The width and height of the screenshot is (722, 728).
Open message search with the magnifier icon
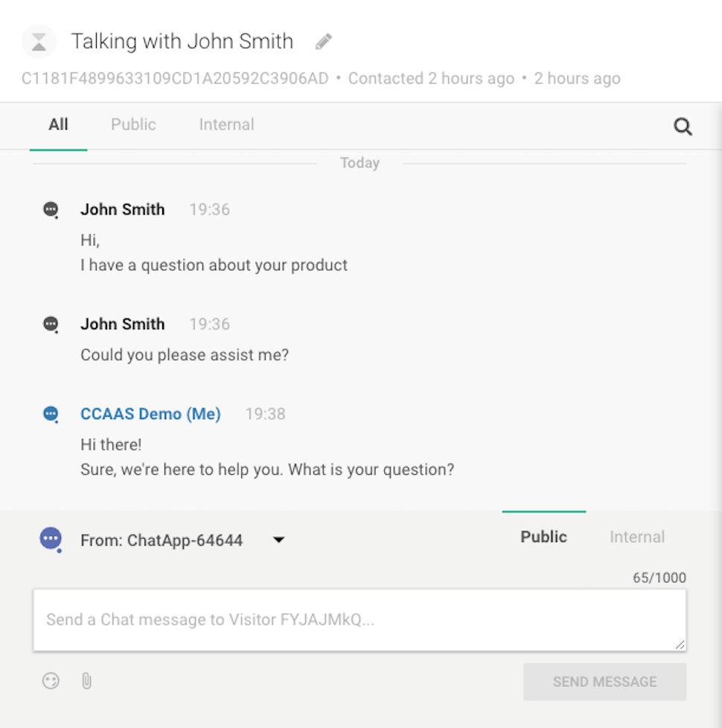pyautogui.click(x=683, y=127)
